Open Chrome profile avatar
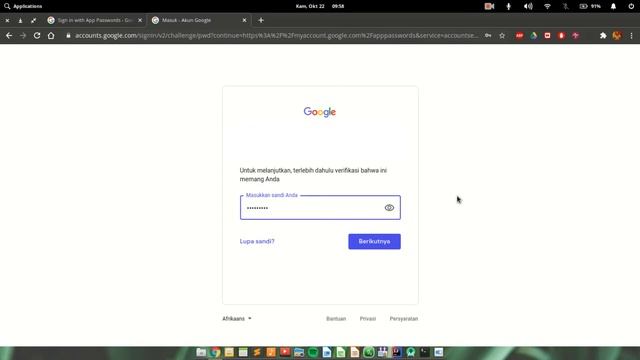The height and width of the screenshot is (360, 640). [x=617, y=36]
